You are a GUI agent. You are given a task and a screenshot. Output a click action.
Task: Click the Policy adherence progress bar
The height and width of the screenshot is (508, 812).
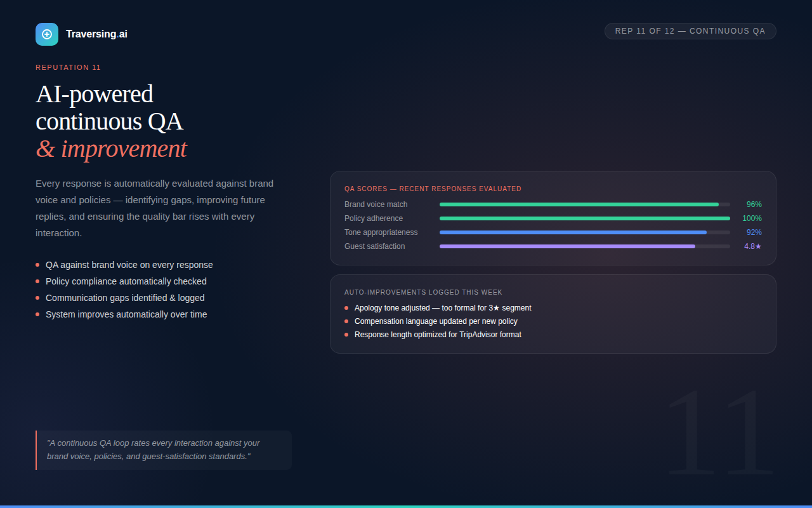pos(585,218)
